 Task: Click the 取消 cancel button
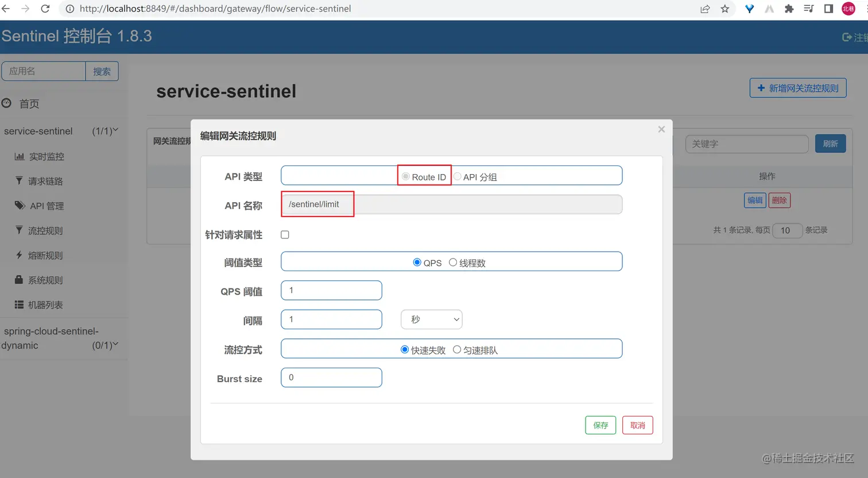[638, 425]
